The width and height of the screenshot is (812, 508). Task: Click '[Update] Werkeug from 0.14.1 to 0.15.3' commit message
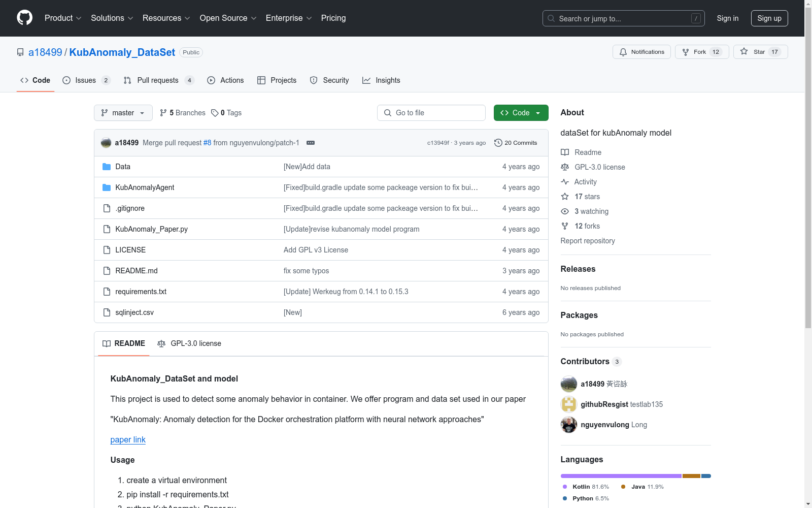pos(346,292)
